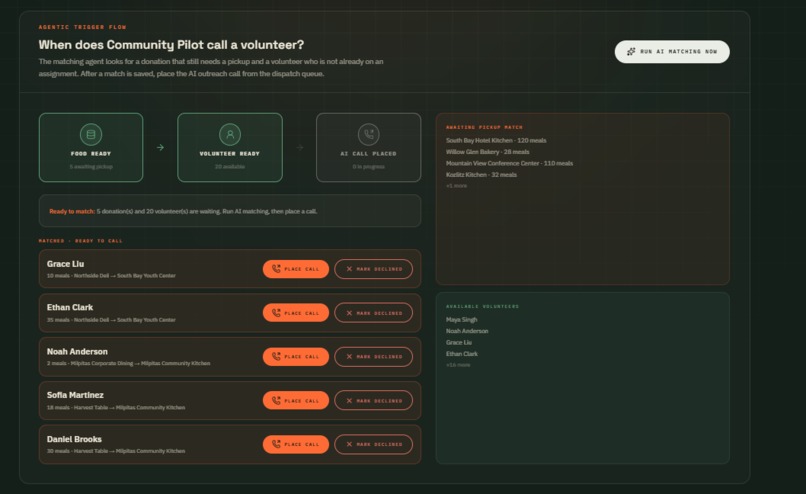Screen dimensions: 806x494
Task: Place call to Daniel Brooks
Action: point(296,444)
